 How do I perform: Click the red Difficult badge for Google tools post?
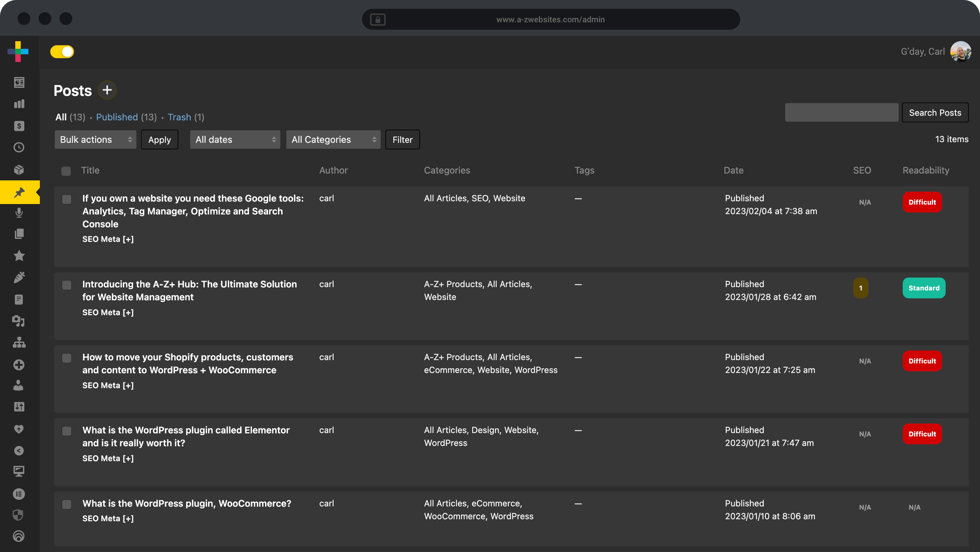click(922, 202)
